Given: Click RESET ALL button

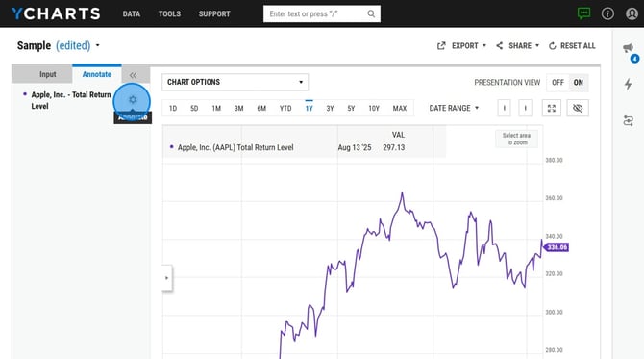Looking at the screenshot, I should click(x=572, y=45).
